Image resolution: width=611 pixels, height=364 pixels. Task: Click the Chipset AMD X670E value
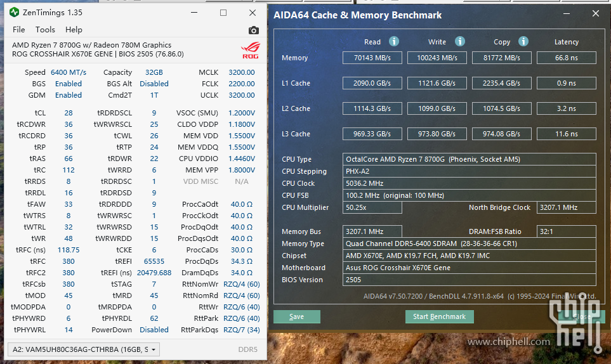tap(469, 256)
